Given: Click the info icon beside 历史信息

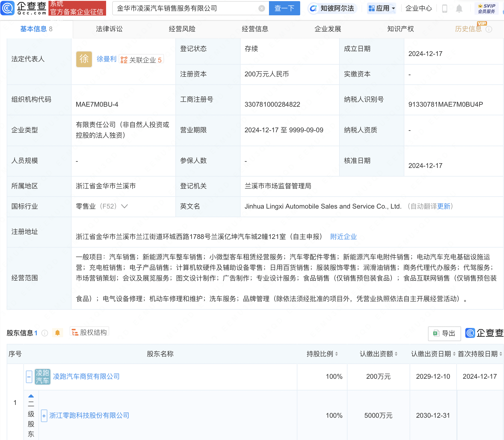Looking at the screenshot, I should point(489,29).
